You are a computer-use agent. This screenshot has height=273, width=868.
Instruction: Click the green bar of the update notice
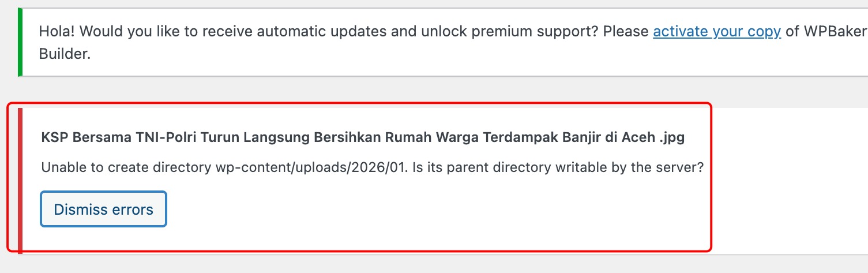pyautogui.click(x=20, y=42)
